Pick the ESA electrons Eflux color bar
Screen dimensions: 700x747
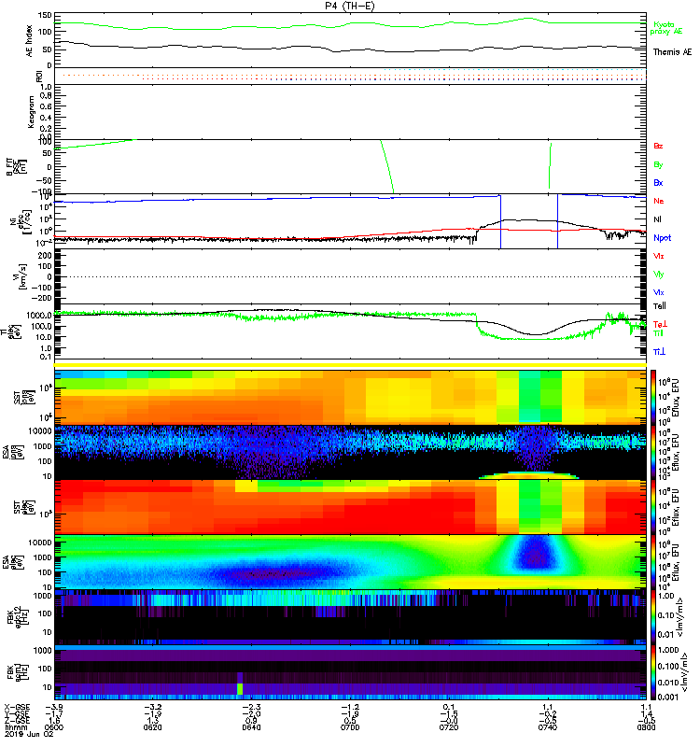pos(653,562)
